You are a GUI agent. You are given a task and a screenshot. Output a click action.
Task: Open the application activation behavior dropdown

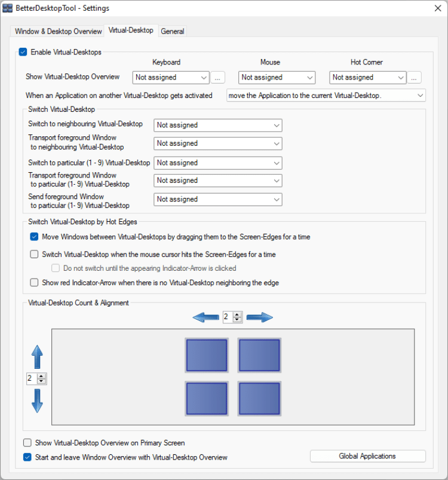326,96
